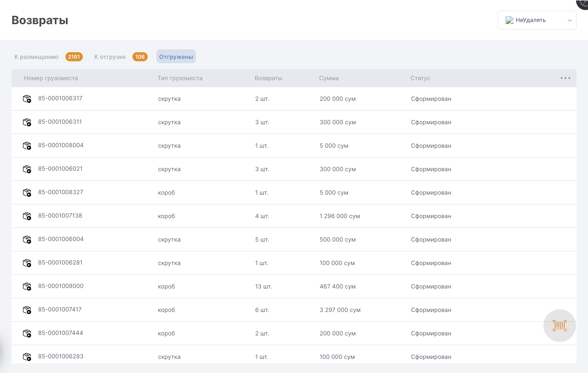Click the НеУдалять avatar image
588x373 pixels.
509,20
